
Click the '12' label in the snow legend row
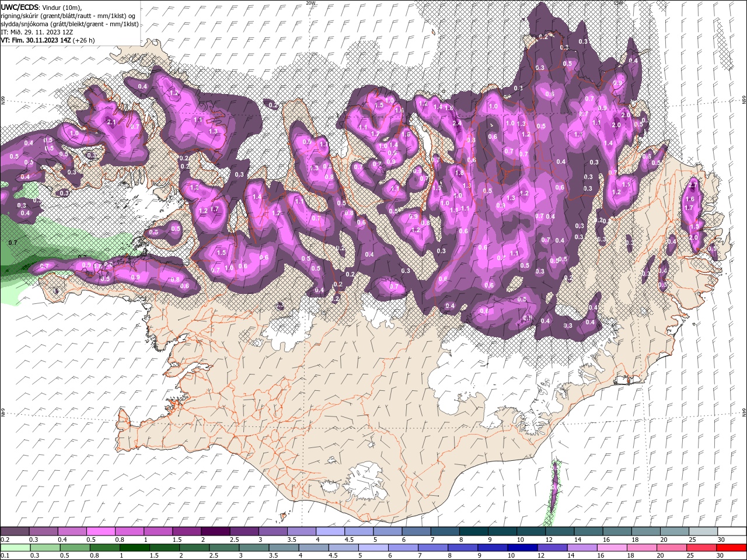pos(548,540)
